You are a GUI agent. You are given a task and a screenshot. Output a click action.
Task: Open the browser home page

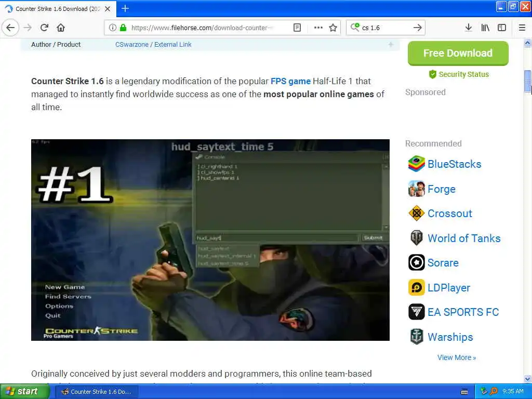pyautogui.click(x=61, y=28)
